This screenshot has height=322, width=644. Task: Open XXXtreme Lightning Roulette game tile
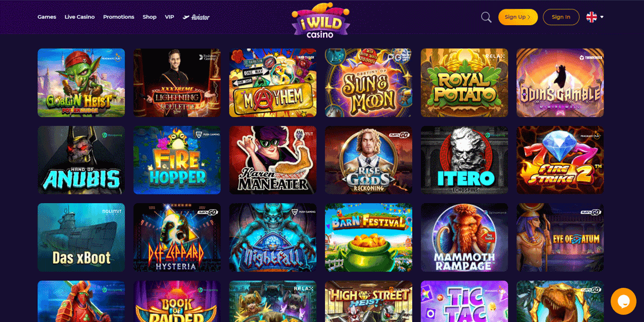tap(177, 83)
